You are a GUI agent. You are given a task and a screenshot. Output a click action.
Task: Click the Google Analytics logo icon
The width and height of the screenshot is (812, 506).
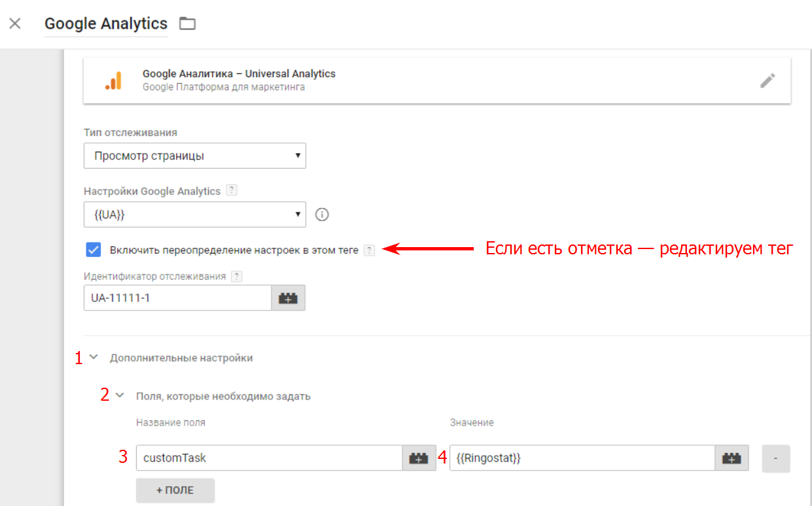(113, 80)
